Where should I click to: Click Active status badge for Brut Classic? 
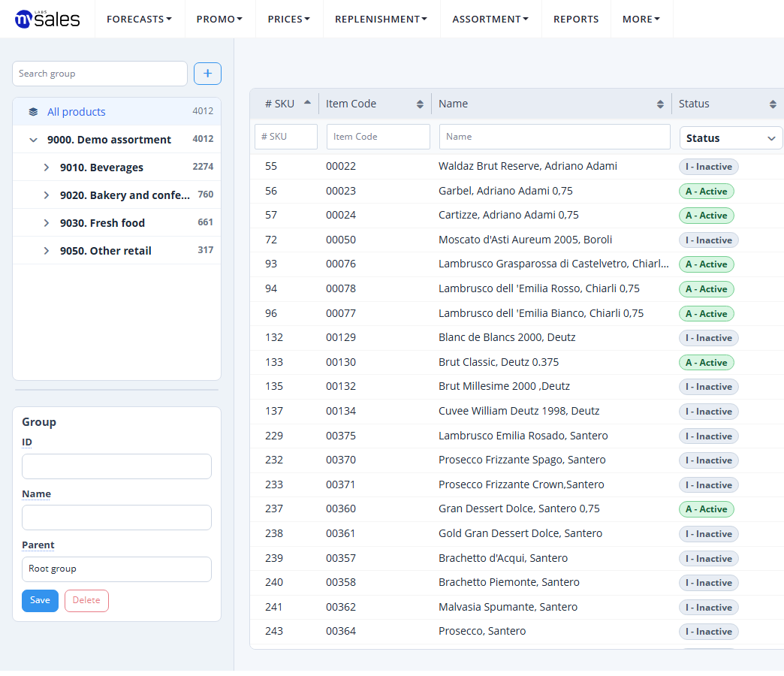click(706, 363)
